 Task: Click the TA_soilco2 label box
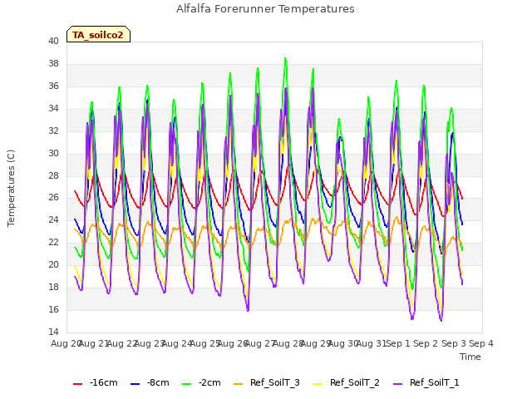(x=98, y=34)
